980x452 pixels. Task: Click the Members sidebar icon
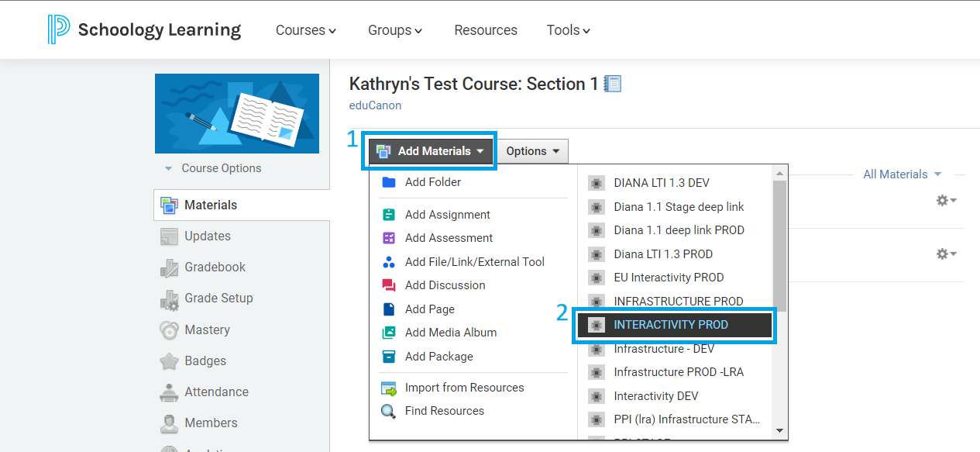tap(169, 423)
